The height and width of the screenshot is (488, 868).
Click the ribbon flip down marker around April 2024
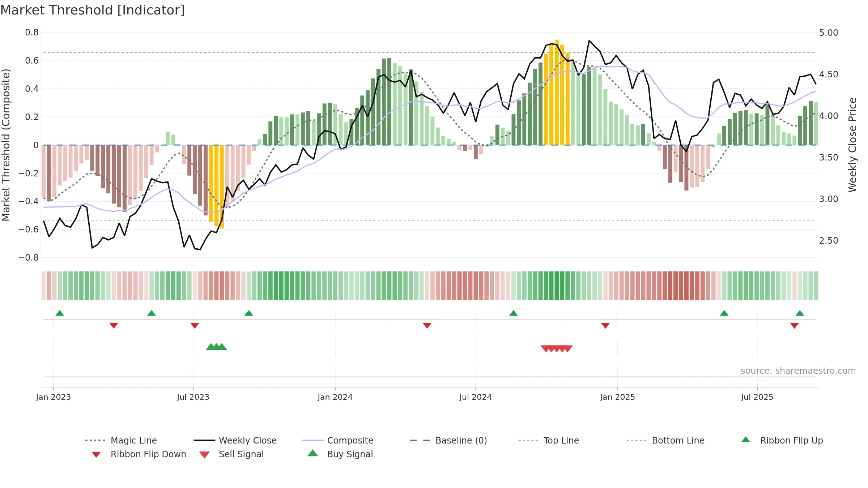427,326
